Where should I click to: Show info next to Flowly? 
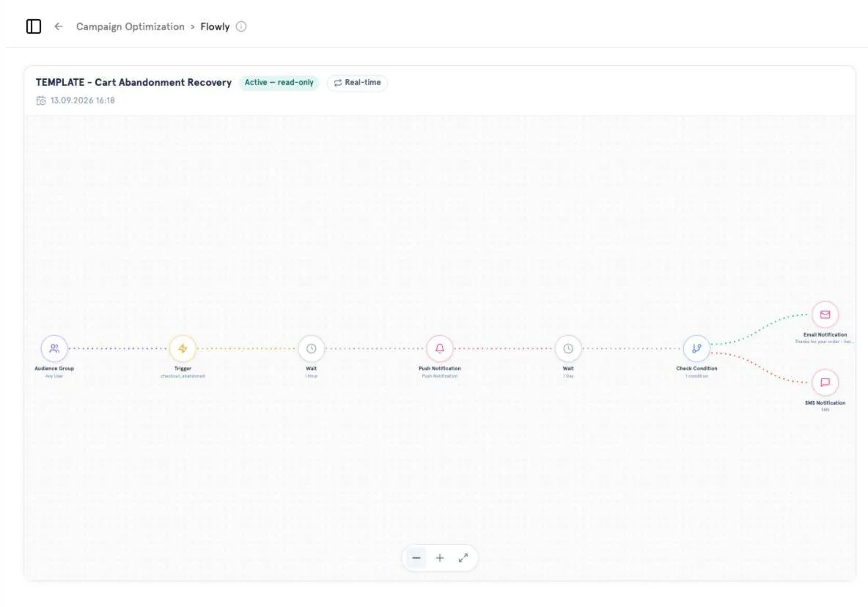click(x=241, y=26)
